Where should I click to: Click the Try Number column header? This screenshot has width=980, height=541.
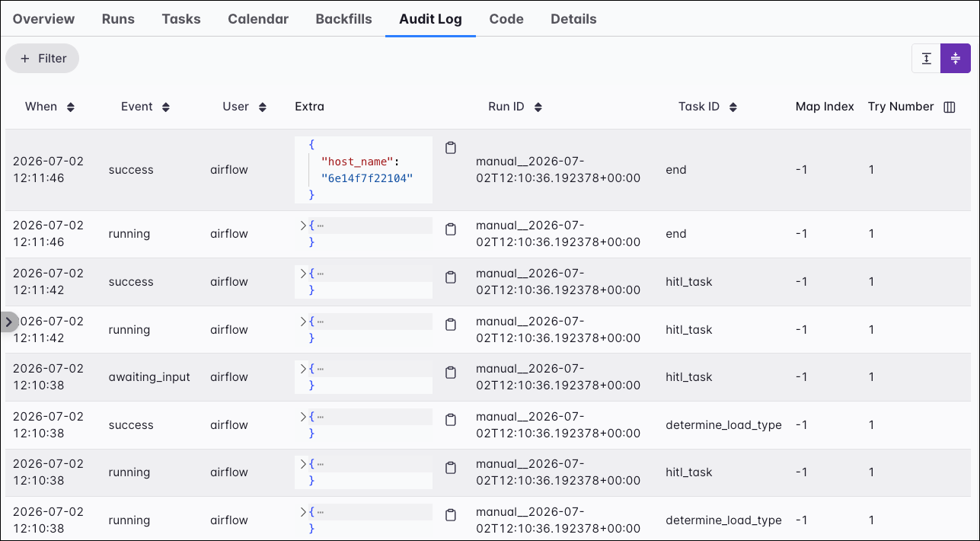901,107
